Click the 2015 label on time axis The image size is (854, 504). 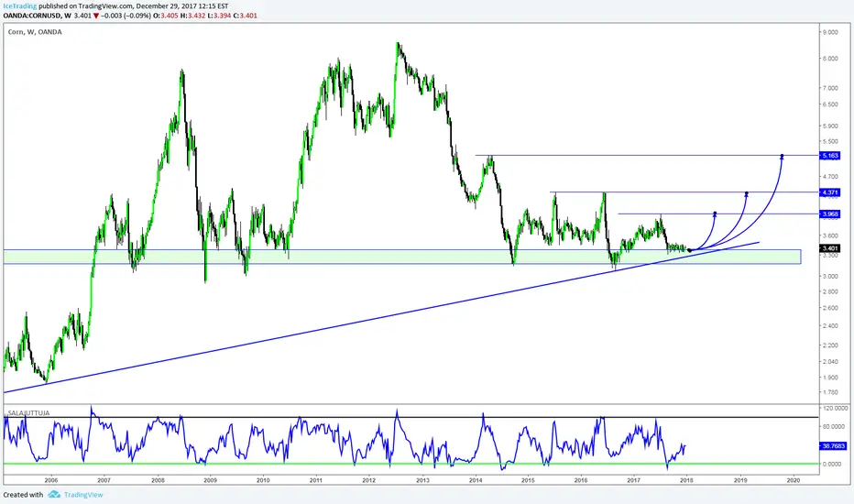coord(527,480)
